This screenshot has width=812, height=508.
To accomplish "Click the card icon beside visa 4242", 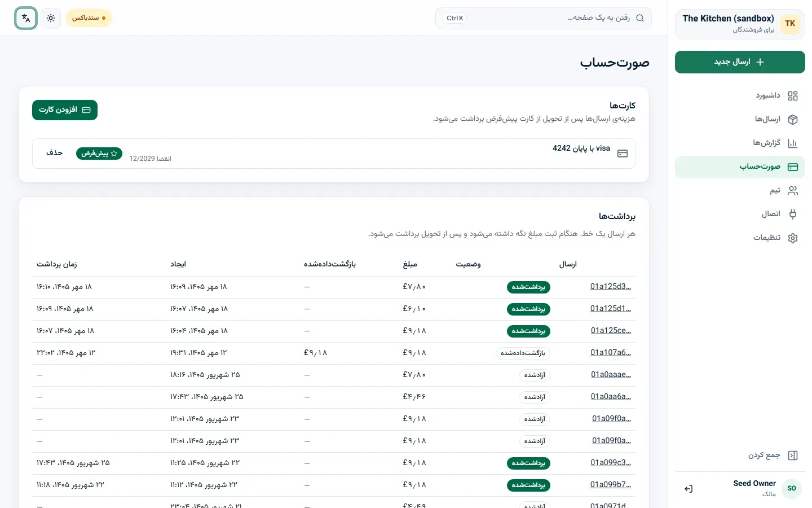I will pos(623,154).
